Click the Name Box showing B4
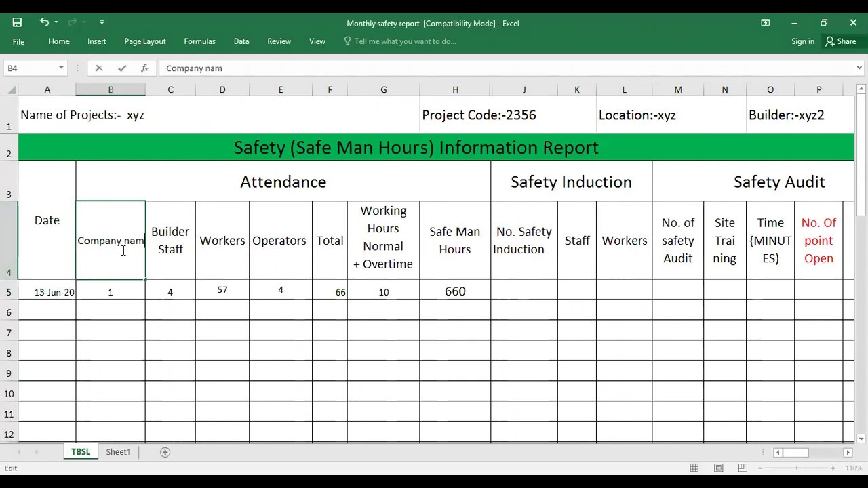The height and width of the screenshot is (488, 868). coord(31,68)
